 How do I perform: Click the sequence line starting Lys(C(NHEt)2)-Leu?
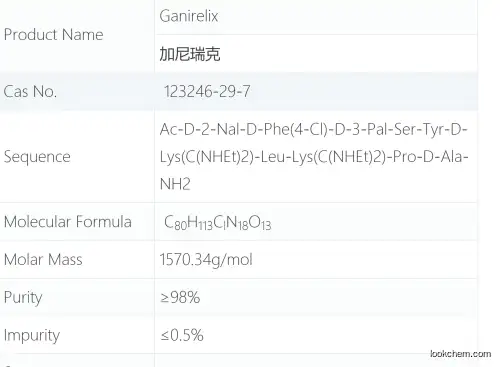(x=314, y=157)
